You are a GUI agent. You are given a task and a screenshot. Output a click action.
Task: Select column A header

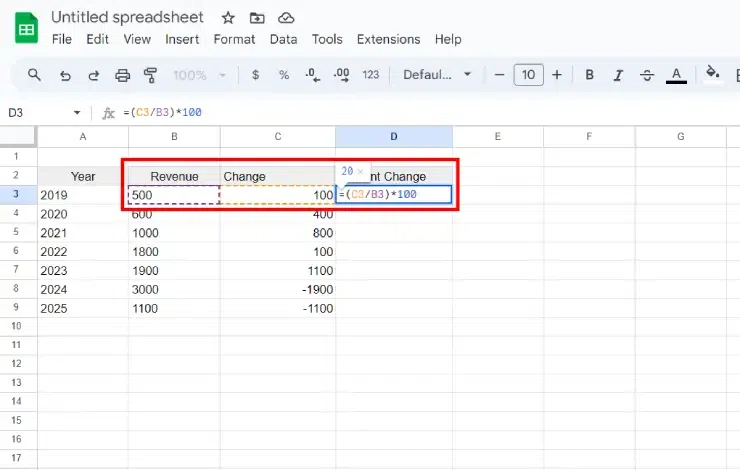click(x=83, y=137)
